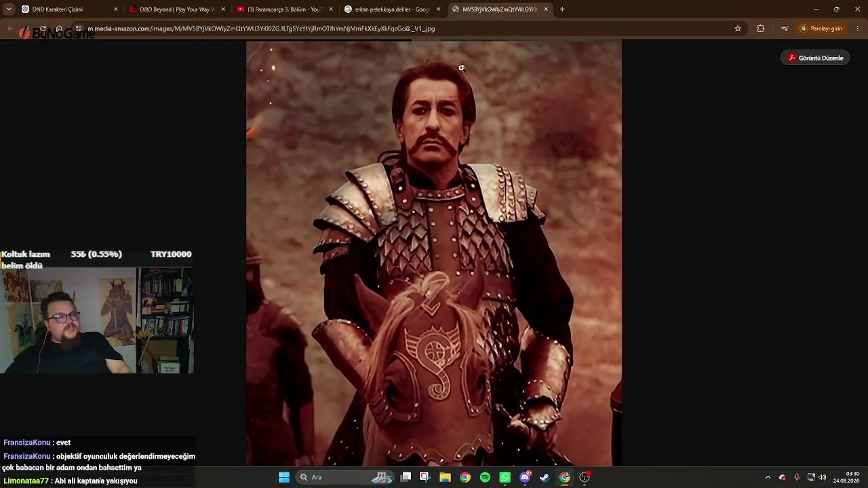Screen dimensions: 868x488
Task: Open the first Google Chrome taskbar icon
Action: [465, 477]
